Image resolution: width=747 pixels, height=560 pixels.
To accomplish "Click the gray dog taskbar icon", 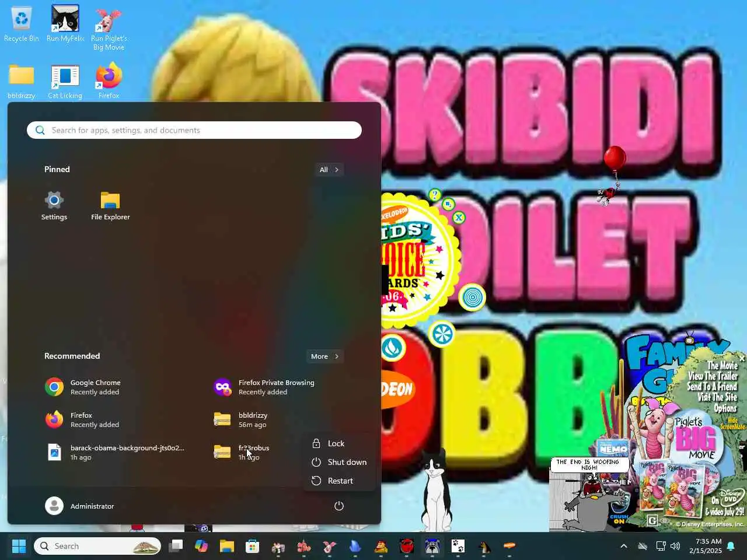I will coord(432,546).
